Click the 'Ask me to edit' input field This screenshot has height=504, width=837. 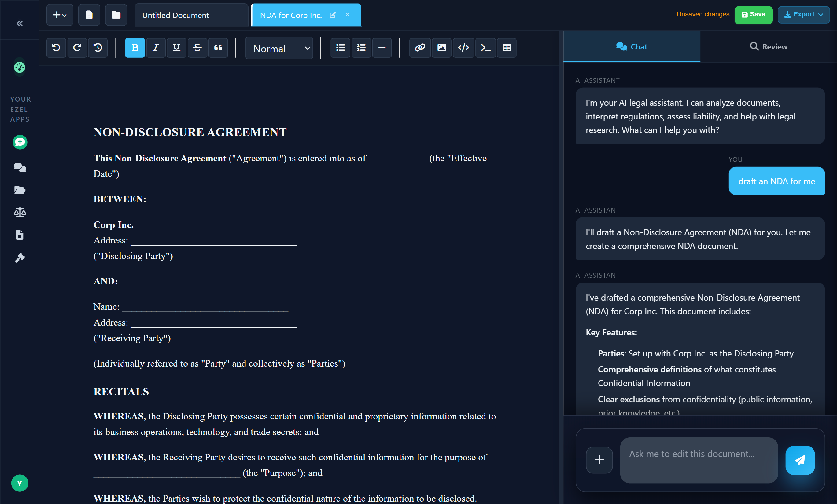[x=699, y=460]
